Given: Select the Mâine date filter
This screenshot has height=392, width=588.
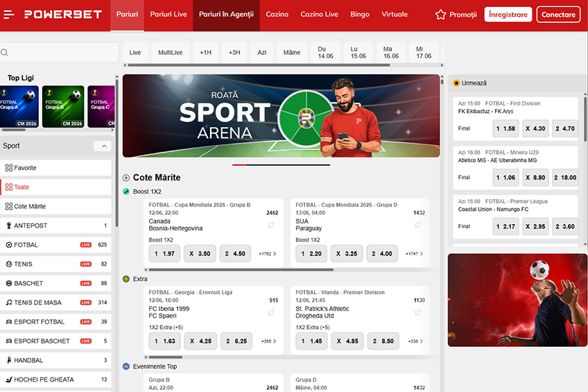Looking at the screenshot, I should coord(292,53).
